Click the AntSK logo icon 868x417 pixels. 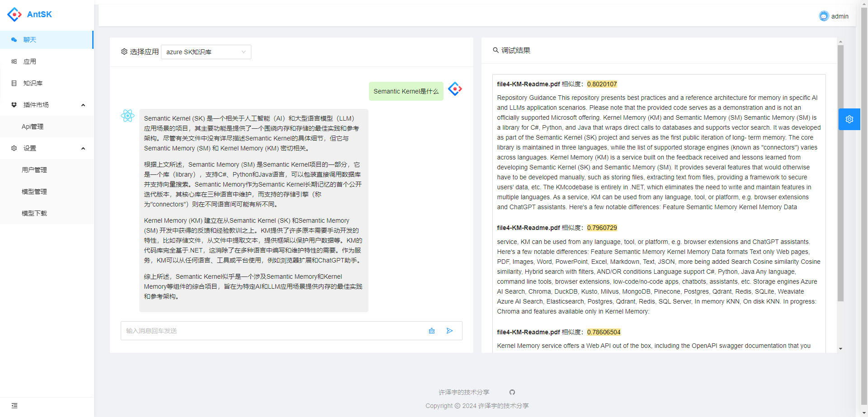click(14, 14)
